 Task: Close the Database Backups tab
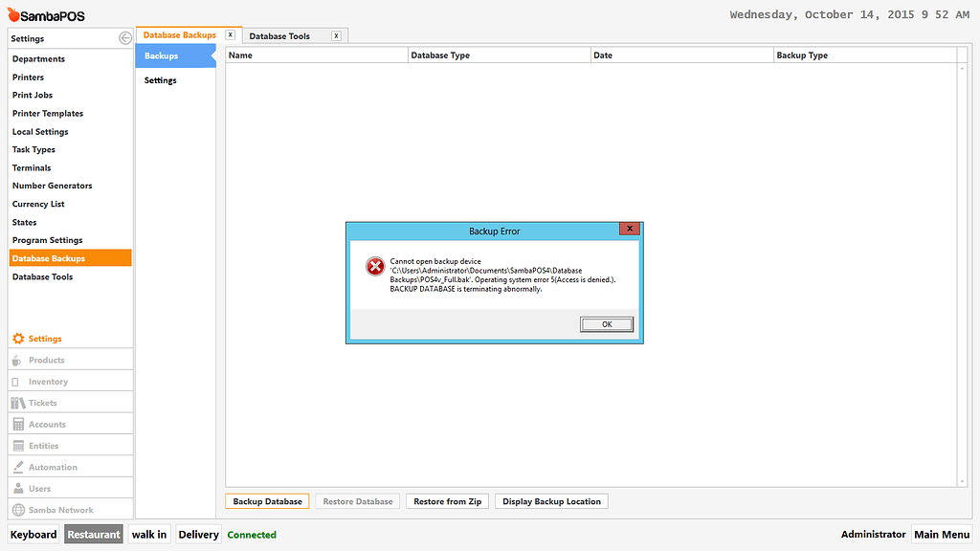(x=231, y=35)
